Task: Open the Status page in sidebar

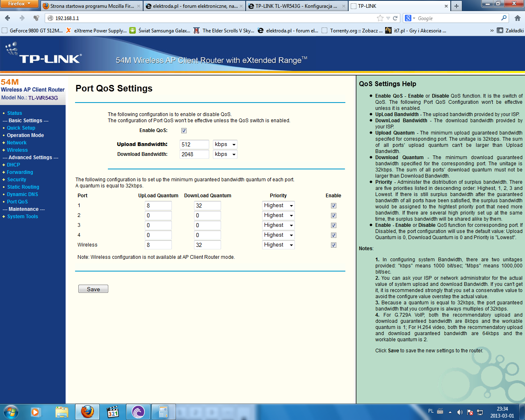Action: [x=14, y=113]
